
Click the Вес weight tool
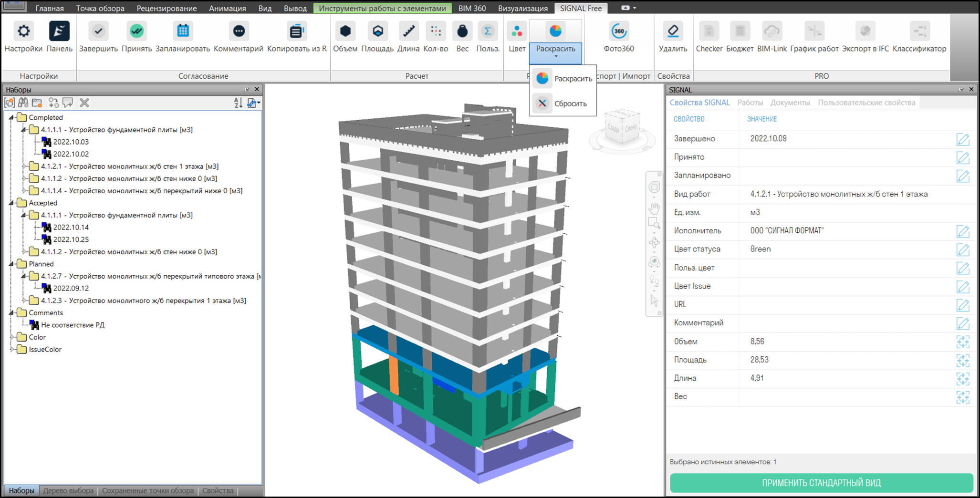(462, 31)
